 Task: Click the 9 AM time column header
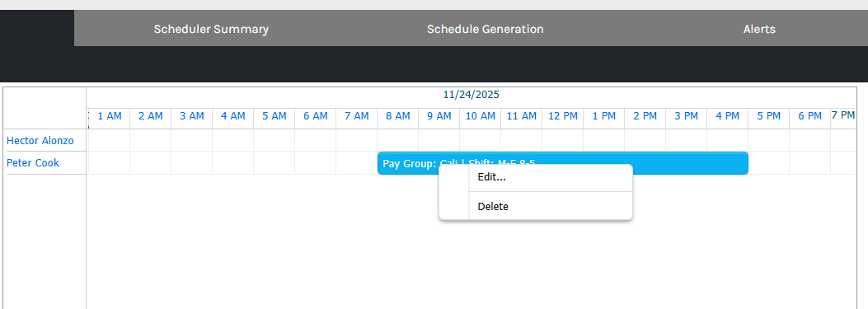tap(439, 116)
